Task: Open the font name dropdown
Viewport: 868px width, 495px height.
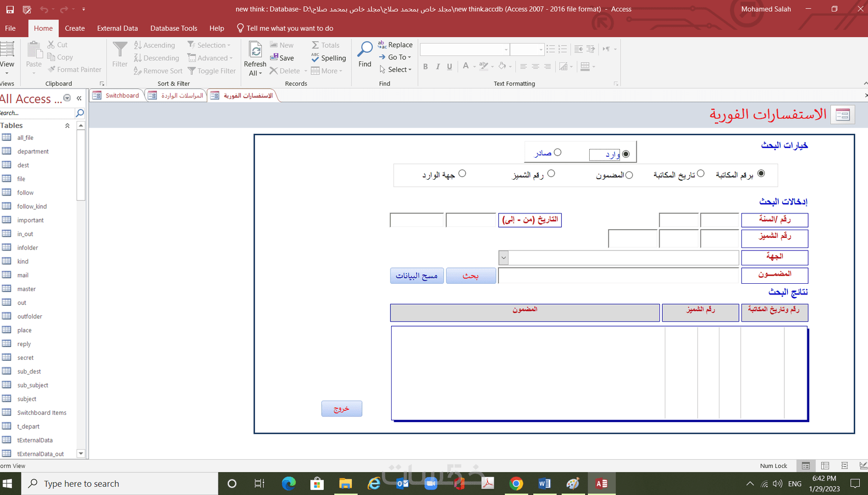Action: [x=506, y=49]
